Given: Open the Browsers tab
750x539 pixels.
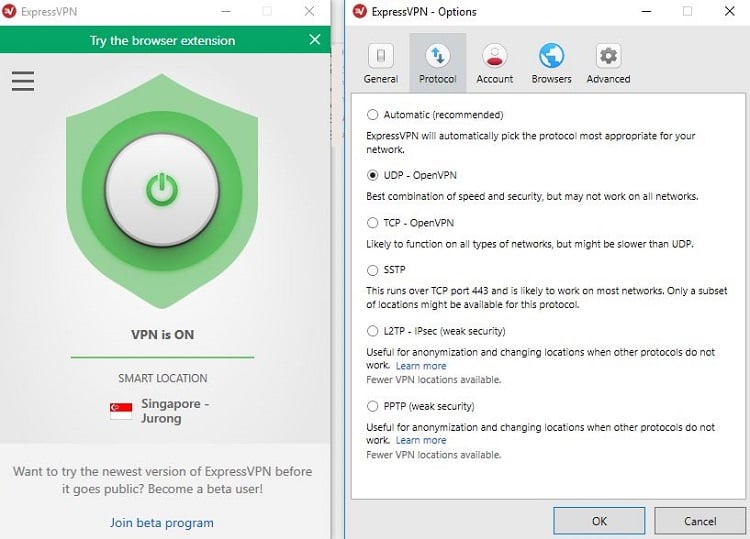Looking at the screenshot, I should point(551,64).
